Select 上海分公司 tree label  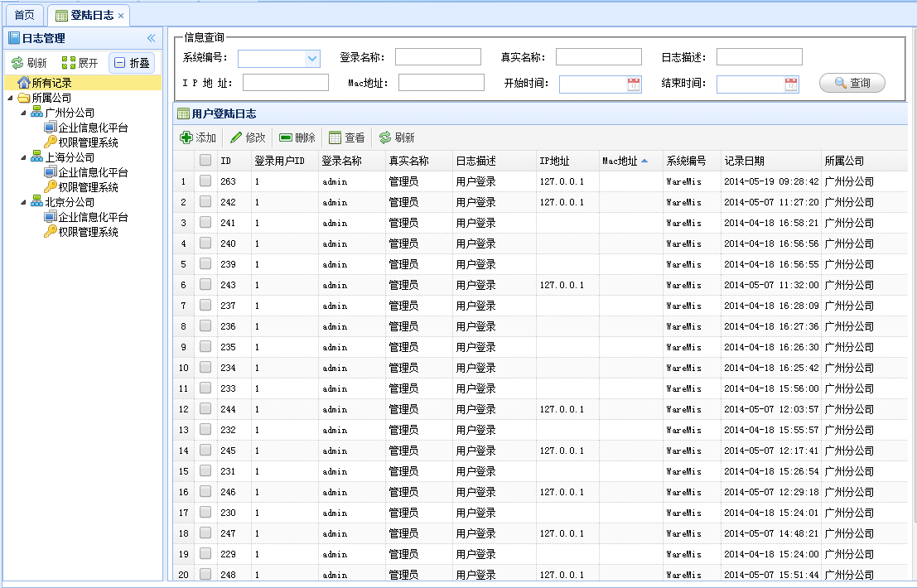click(70, 157)
